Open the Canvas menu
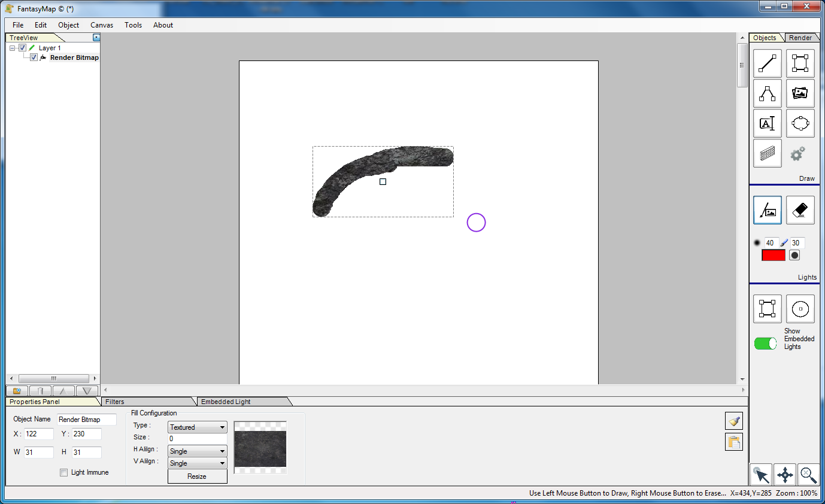825x504 pixels. click(x=102, y=25)
